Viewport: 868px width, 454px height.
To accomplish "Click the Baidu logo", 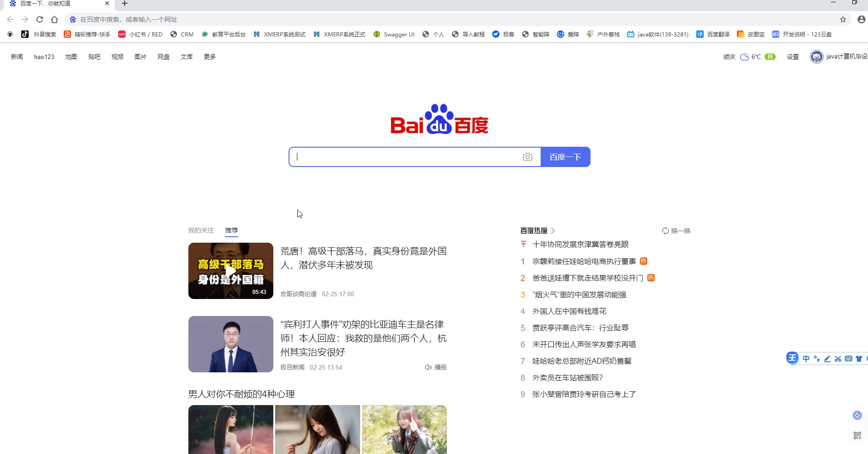I will click(440, 119).
